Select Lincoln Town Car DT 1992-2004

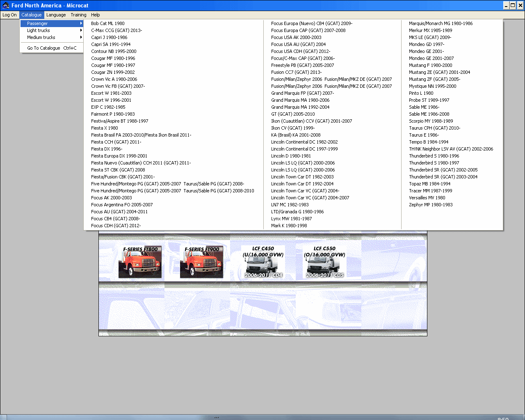click(302, 184)
